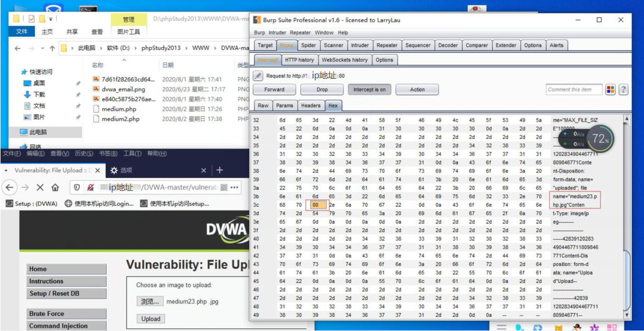This screenshot has height=331, width=644.
Task: Click the Comment this item field
Action: tap(574, 89)
